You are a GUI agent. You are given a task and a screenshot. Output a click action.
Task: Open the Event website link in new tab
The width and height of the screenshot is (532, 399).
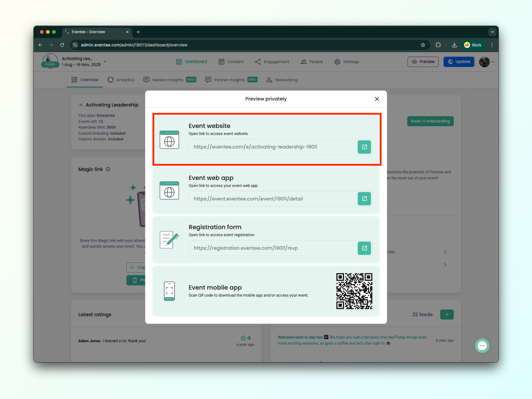[x=364, y=147]
